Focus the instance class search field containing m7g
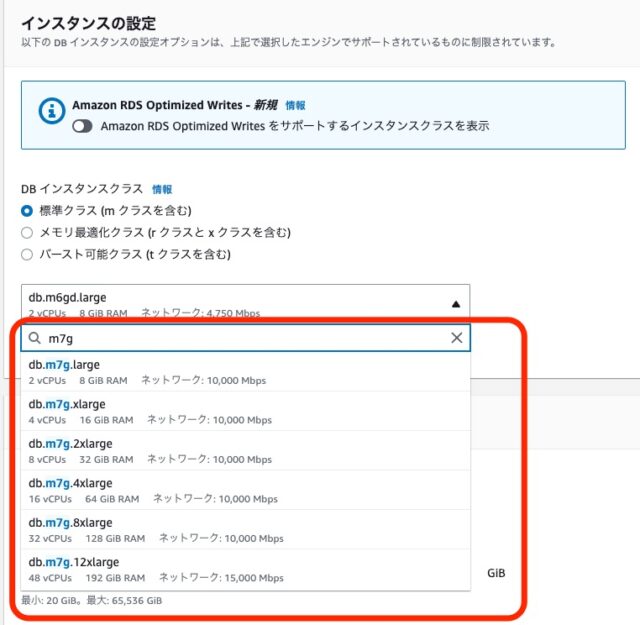This screenshot has width=640, height=625. [x=245, y=338]
